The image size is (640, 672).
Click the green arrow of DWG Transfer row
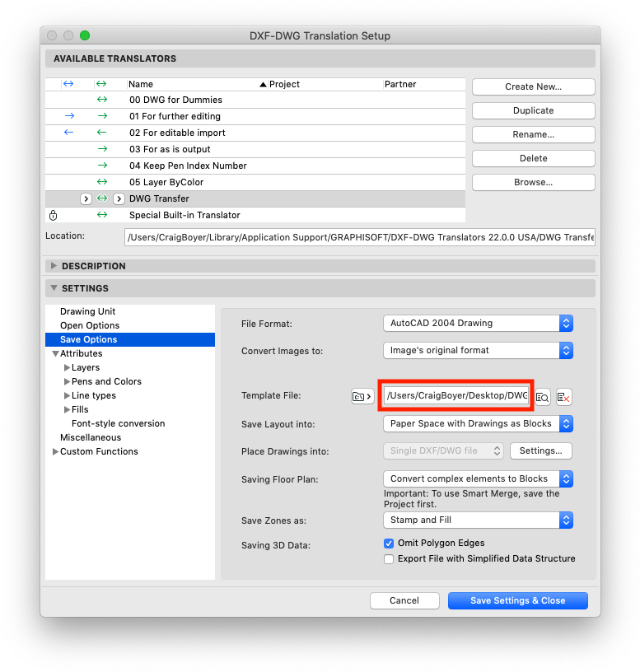pos(102,198)
